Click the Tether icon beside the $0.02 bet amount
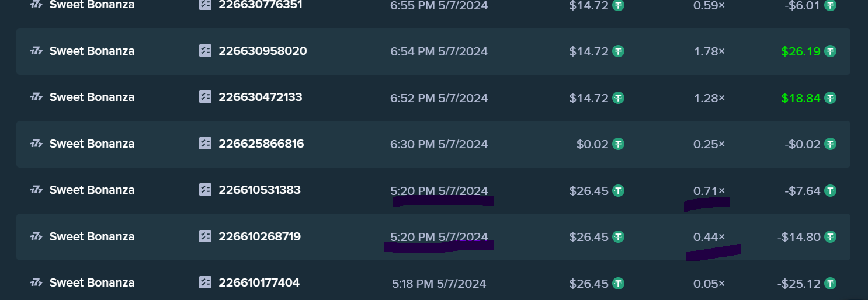 (618, 144)
